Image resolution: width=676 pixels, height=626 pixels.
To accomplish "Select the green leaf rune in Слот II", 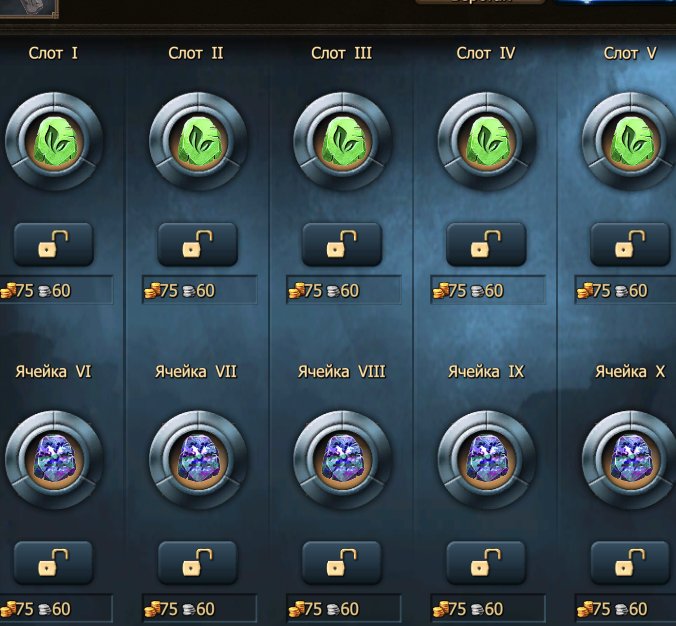I will click(x=198, y=142).
